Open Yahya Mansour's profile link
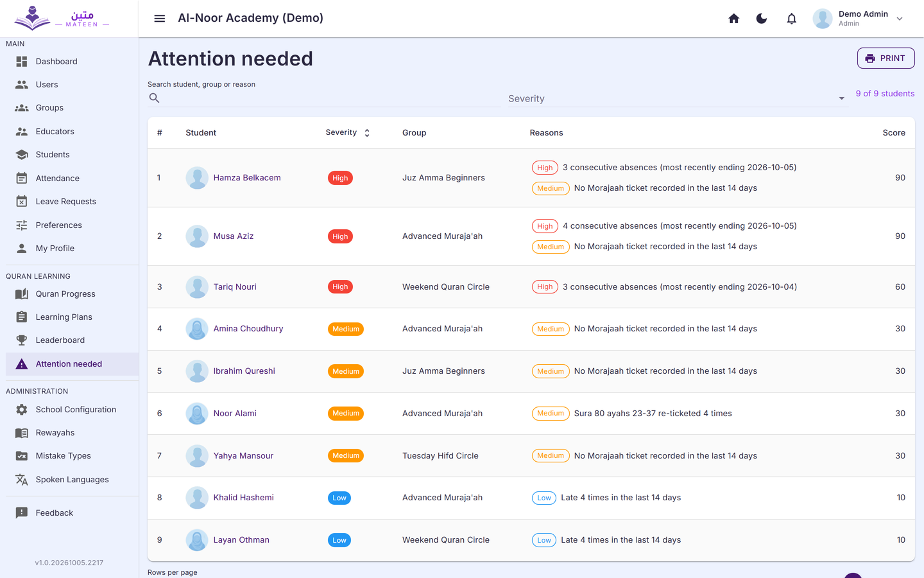 click(243, 456)
